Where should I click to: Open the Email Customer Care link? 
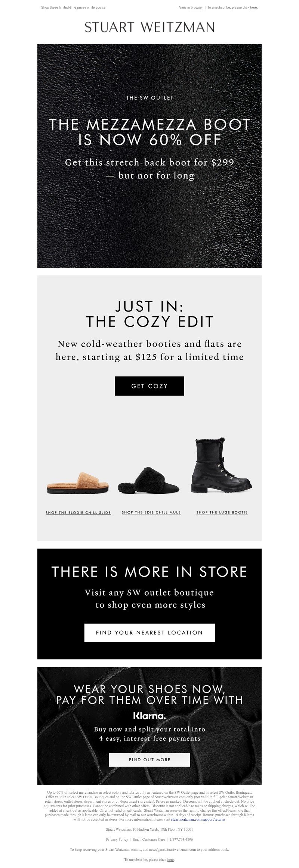point(149,839)
